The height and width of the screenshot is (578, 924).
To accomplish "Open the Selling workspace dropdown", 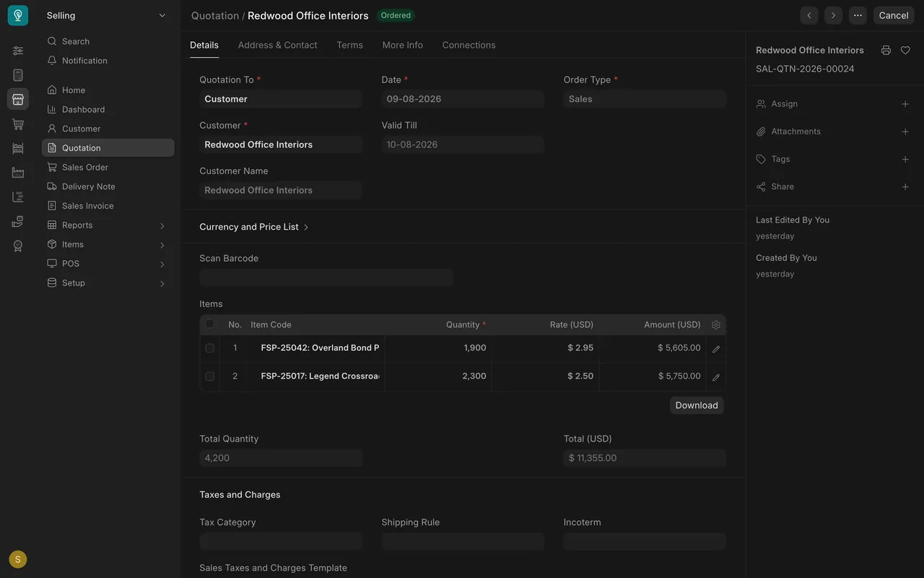I will pyautogui.click(x=107, y=15).
